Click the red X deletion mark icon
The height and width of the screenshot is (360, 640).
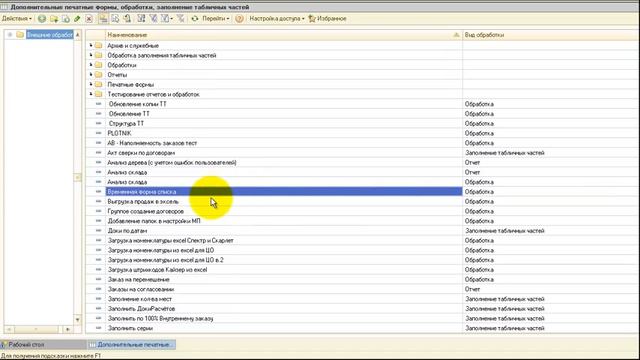coord(89,19)
